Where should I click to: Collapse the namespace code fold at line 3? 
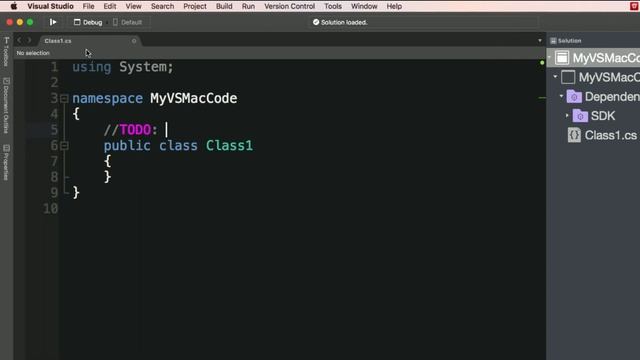pyautogui.click(x=64, y=98)
